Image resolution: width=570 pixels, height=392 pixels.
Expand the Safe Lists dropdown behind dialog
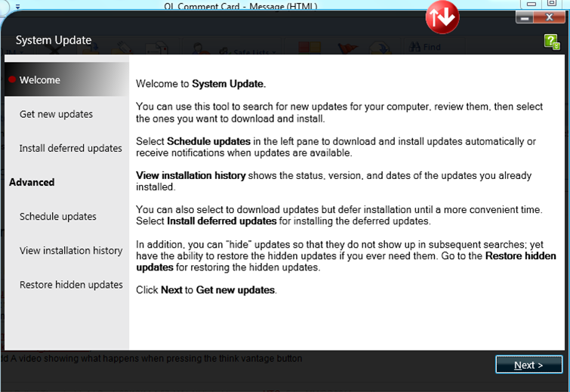tap(273, 52)
